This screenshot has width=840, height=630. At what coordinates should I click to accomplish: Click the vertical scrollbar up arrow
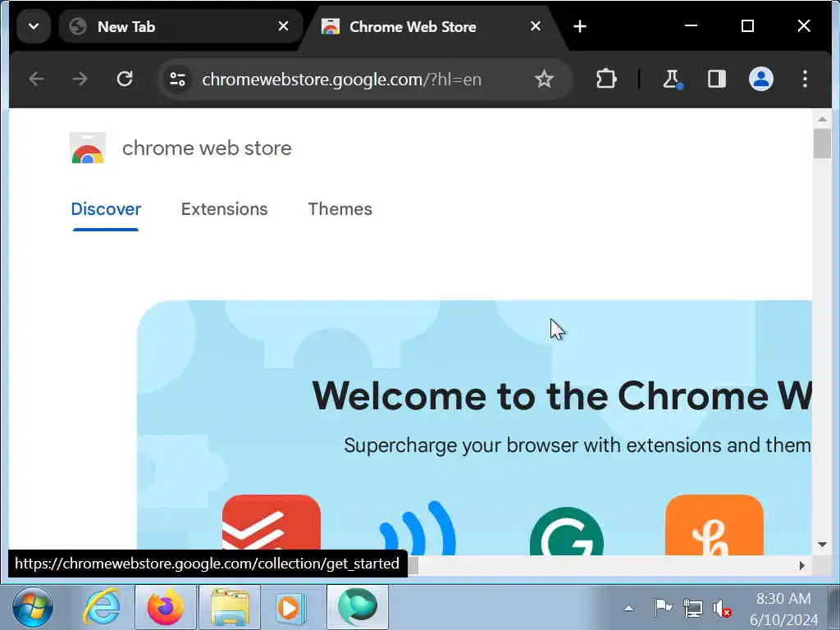pos(822,119)
